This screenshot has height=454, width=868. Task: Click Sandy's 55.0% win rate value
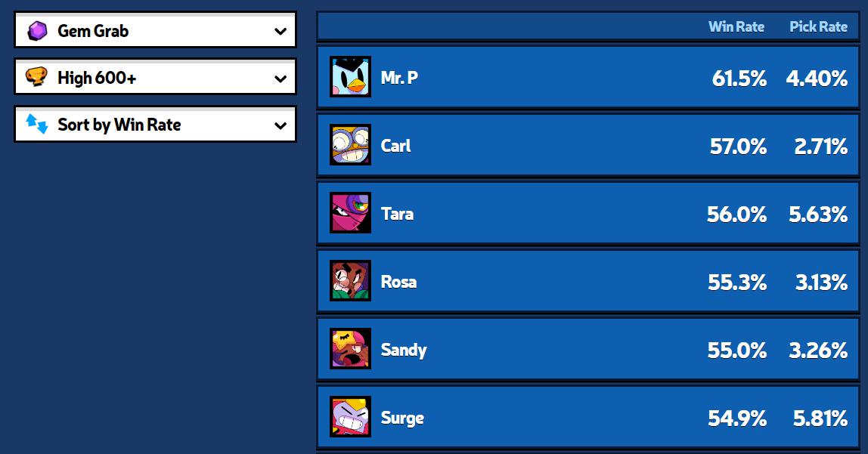click(x=736, y=351)
